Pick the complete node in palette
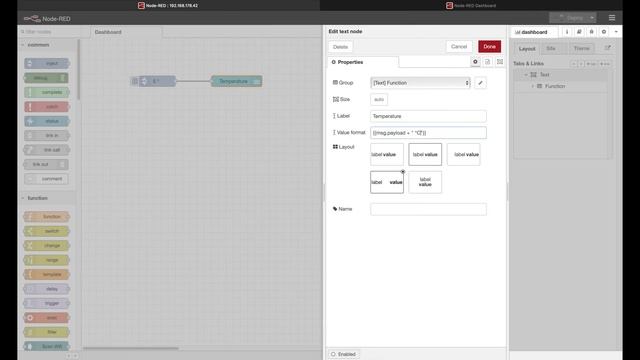640x360 pixels. pos(46,92)
